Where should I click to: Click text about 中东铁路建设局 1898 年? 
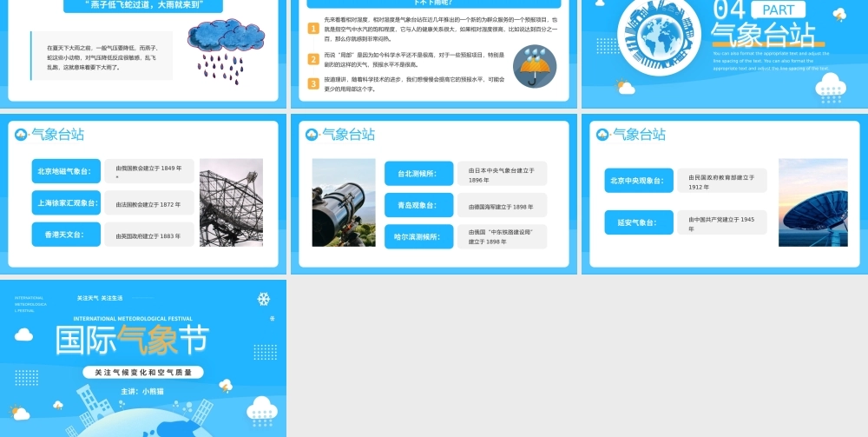tap(501, 236)
